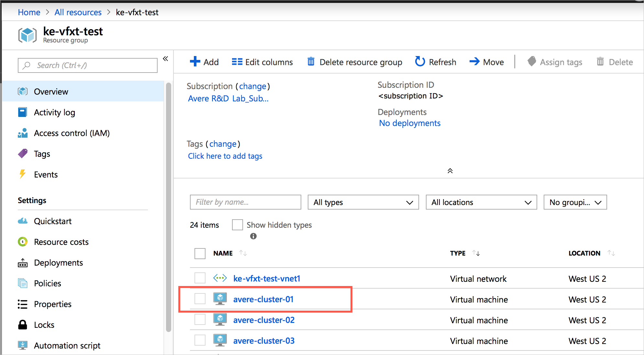Select the ke-vfxt-test-vnet1 checkbox

[199, 278]
